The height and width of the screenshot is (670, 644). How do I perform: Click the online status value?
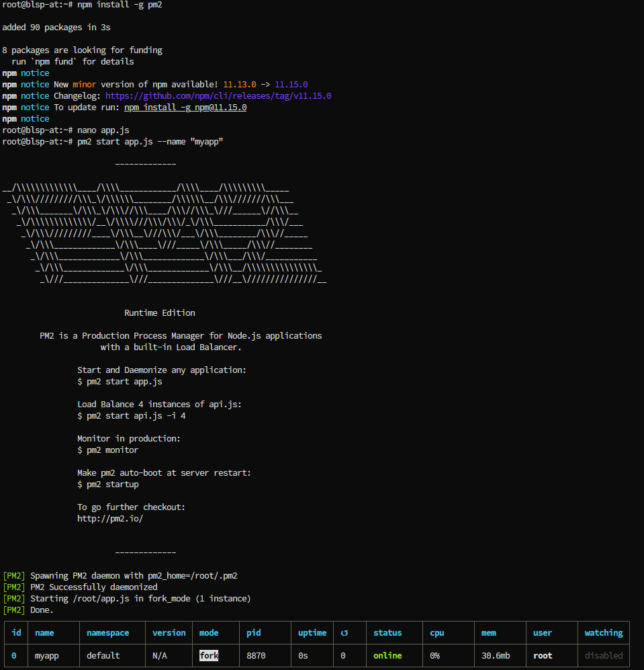point(387,655)
